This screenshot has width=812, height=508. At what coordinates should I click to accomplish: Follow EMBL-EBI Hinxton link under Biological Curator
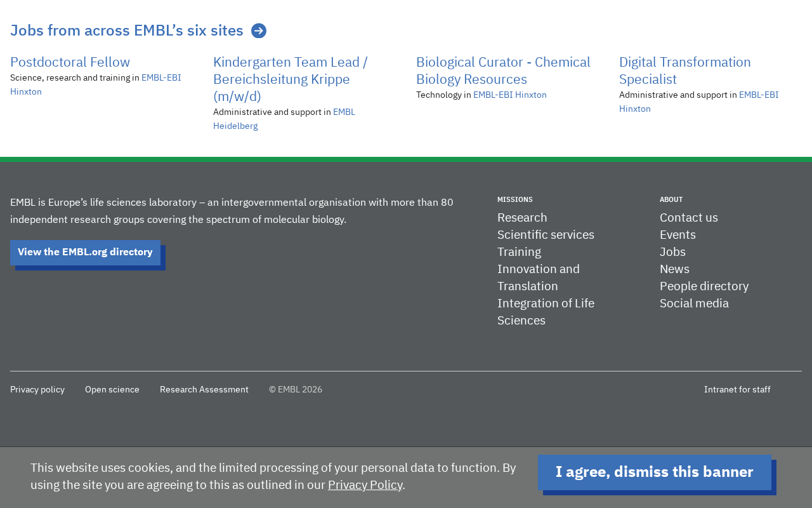510,95
